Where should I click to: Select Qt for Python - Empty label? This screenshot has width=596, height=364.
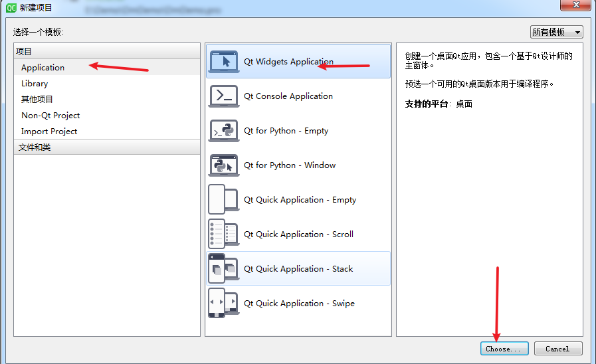pos(286,131)
